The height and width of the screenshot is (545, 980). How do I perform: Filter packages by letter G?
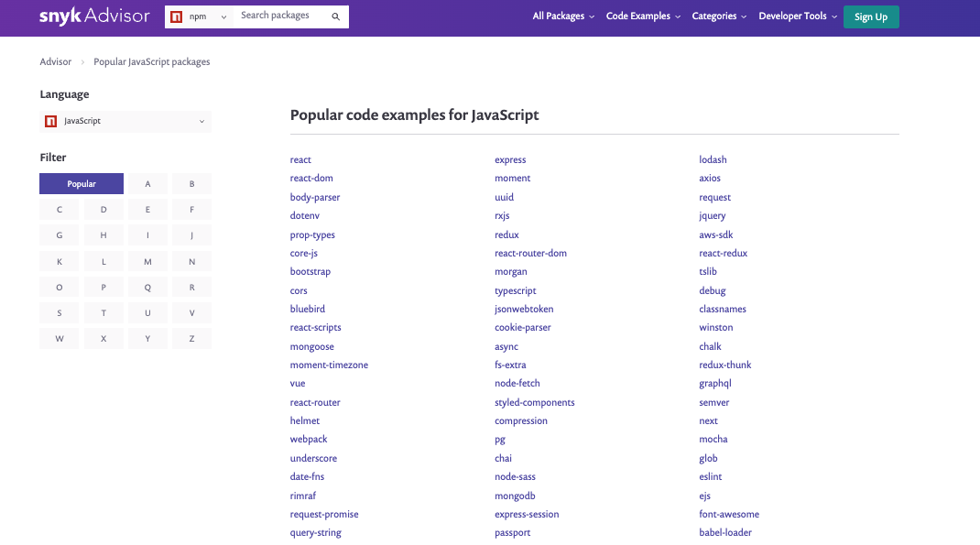pos(60,235)
